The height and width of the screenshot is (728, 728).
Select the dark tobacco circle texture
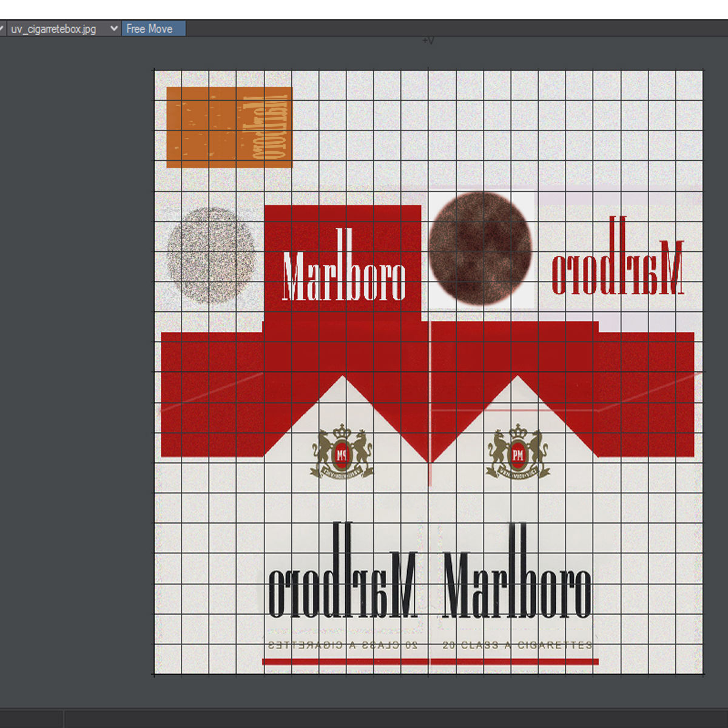(480, 248)
